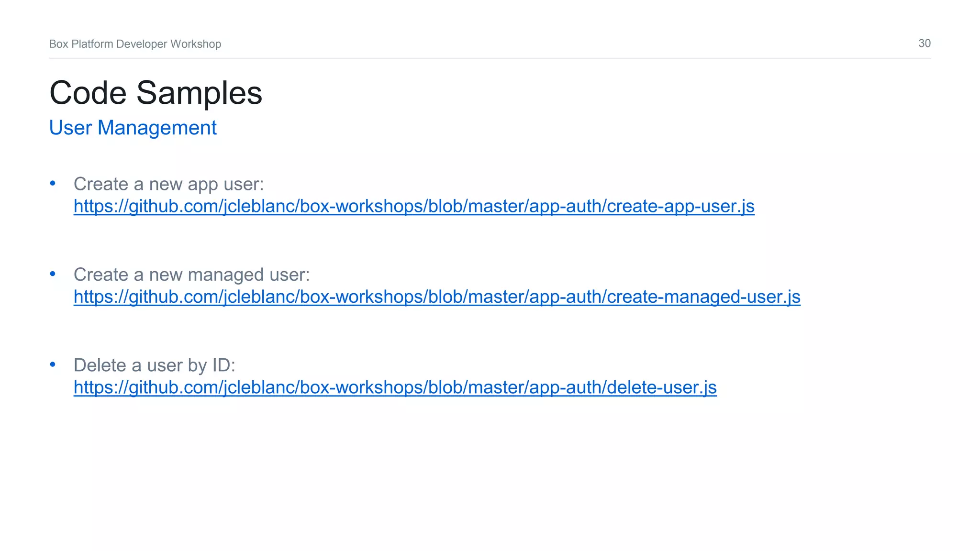Click the word 'Delete' in third bullet
The height and width of the screenshot is (551, 980).
coord(100,365)
